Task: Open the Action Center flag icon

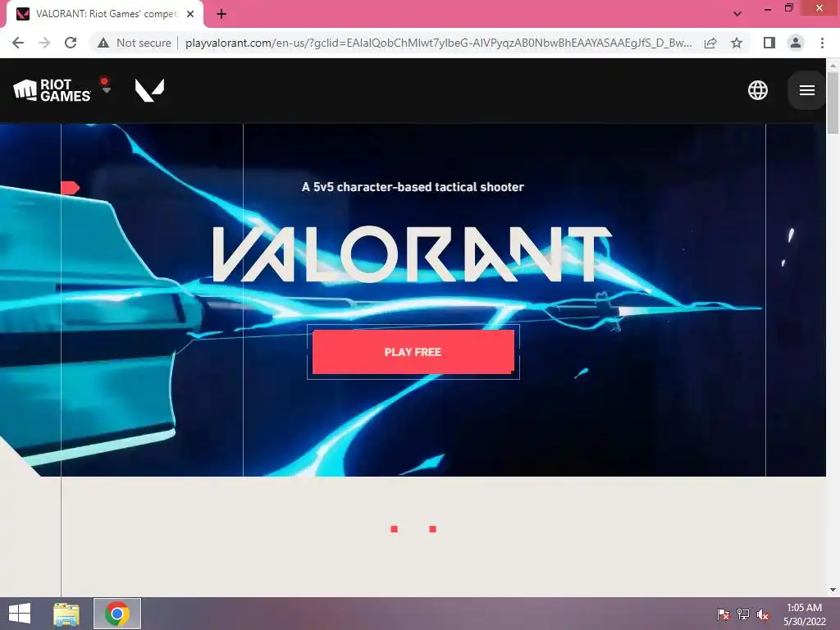Action: click(x=724, y=614)
